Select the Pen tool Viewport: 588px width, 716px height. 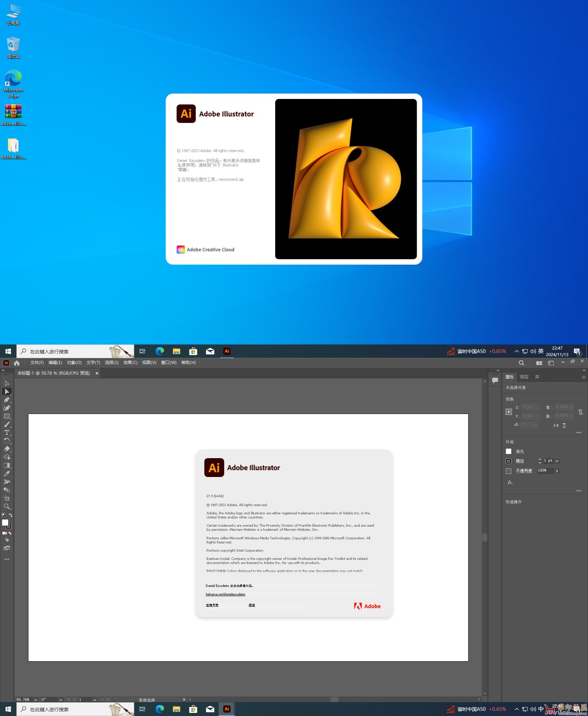(7, 400)
